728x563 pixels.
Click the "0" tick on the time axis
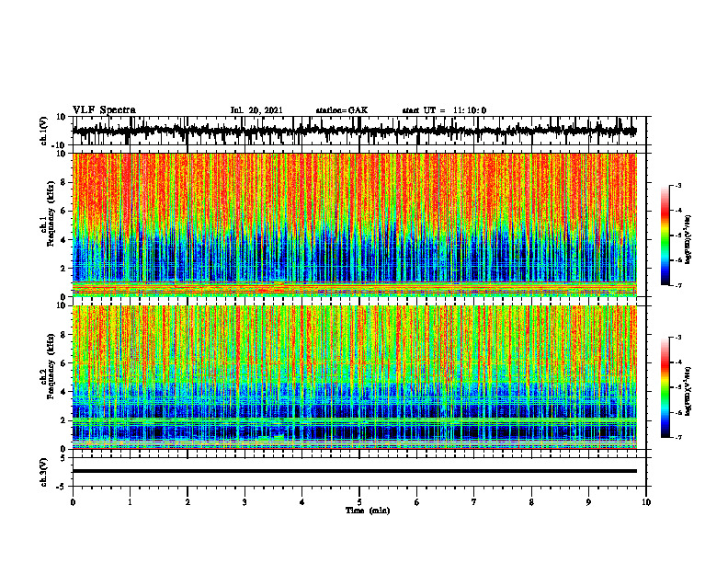coord(73,502)
